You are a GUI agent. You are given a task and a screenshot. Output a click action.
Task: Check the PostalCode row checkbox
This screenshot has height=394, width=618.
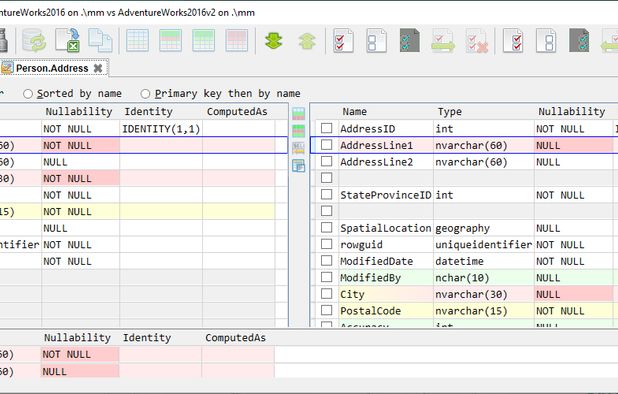coord(326,310)
